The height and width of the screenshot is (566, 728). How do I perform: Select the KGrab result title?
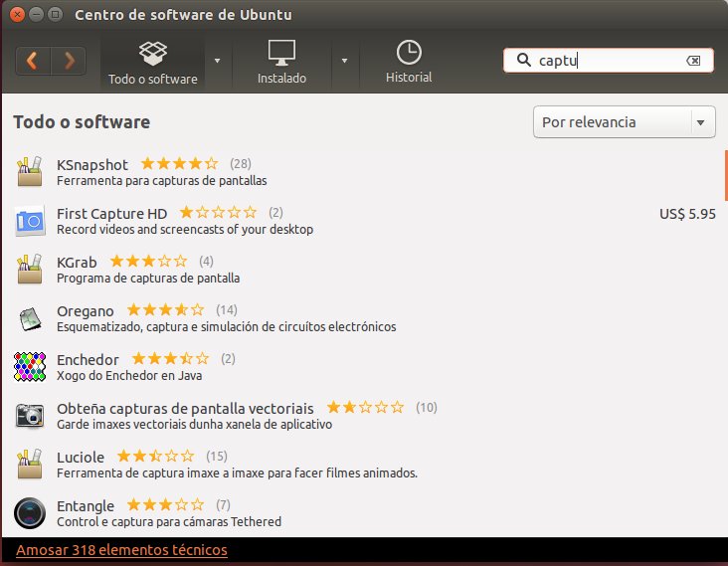[77, 263]
